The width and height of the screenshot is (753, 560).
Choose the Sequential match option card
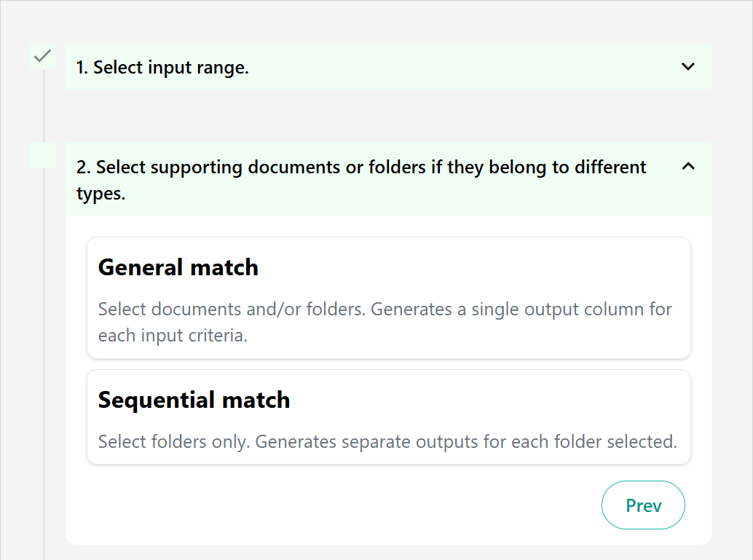[x=388, y=417]
